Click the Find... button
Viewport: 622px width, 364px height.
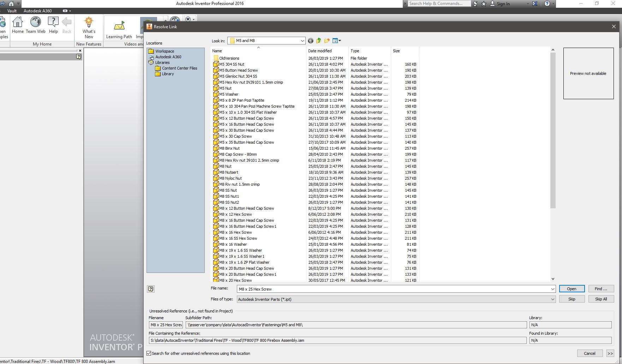pos(601,289)
